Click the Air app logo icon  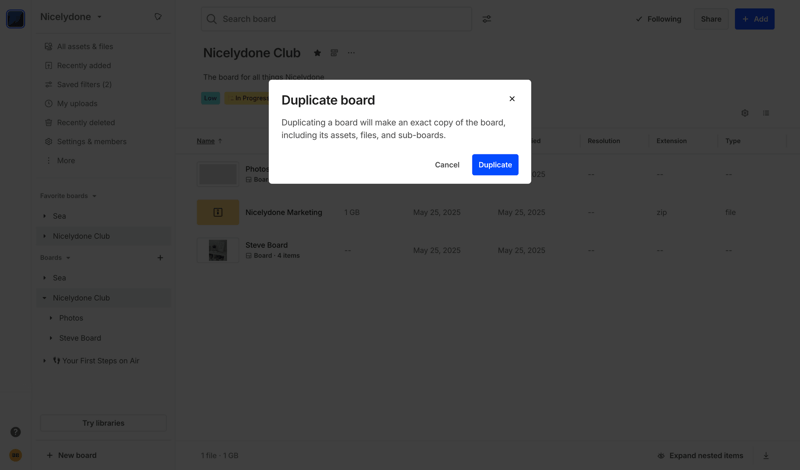coord(15,19)
